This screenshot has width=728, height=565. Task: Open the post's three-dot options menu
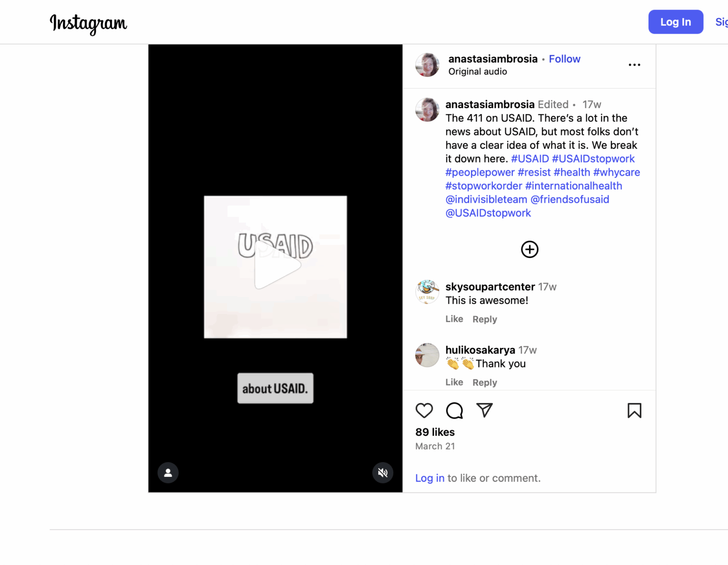coord(634,65)
